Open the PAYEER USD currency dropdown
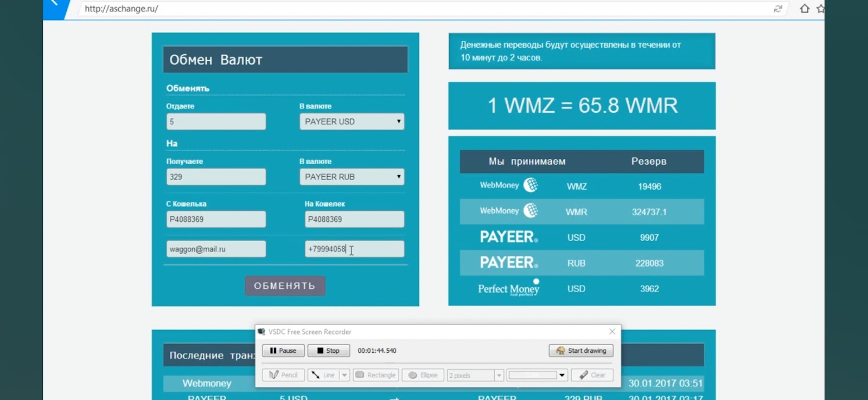 coord(352,121)
